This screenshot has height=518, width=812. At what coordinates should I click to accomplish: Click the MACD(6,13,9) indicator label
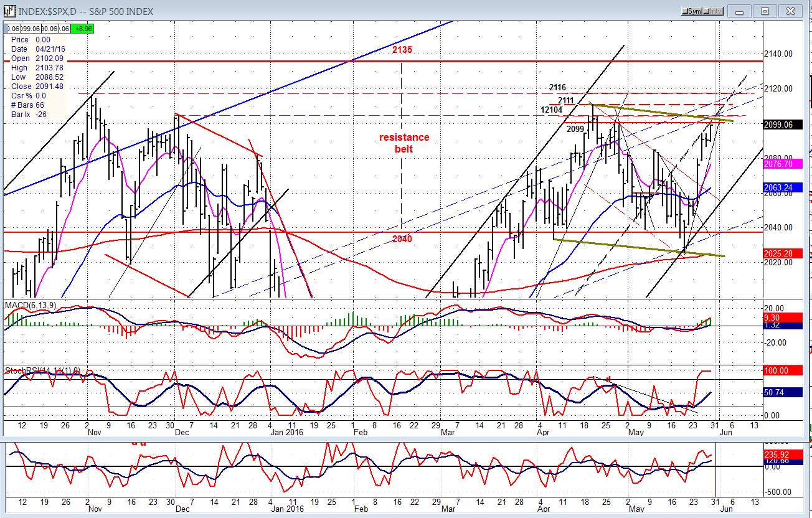[29, 305]
